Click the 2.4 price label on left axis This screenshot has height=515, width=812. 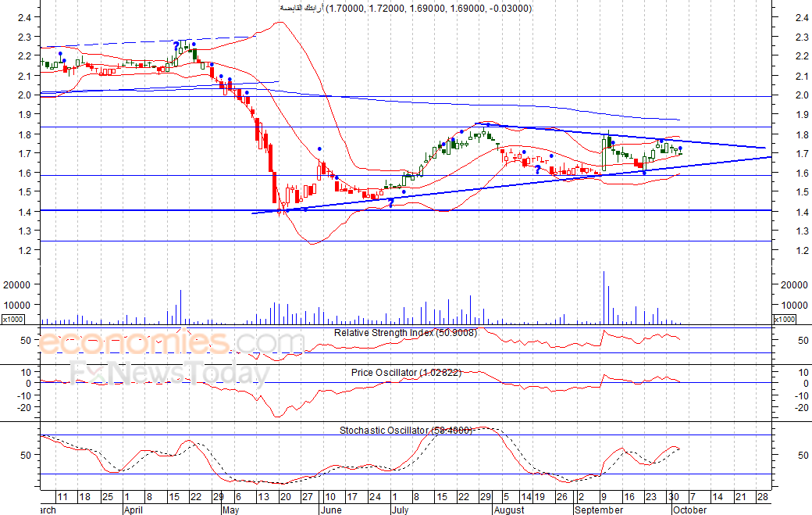[24, 18]
